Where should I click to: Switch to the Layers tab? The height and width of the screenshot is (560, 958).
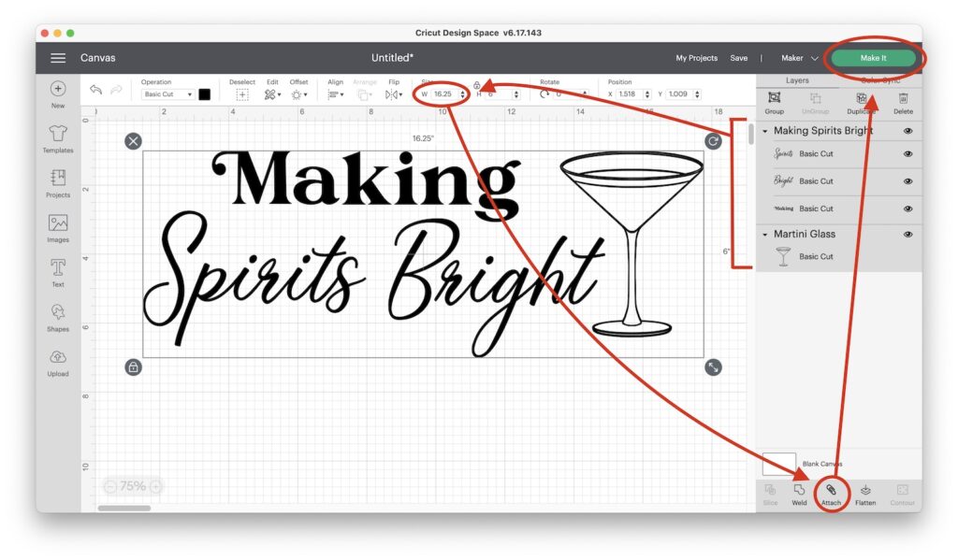point(797,80)
